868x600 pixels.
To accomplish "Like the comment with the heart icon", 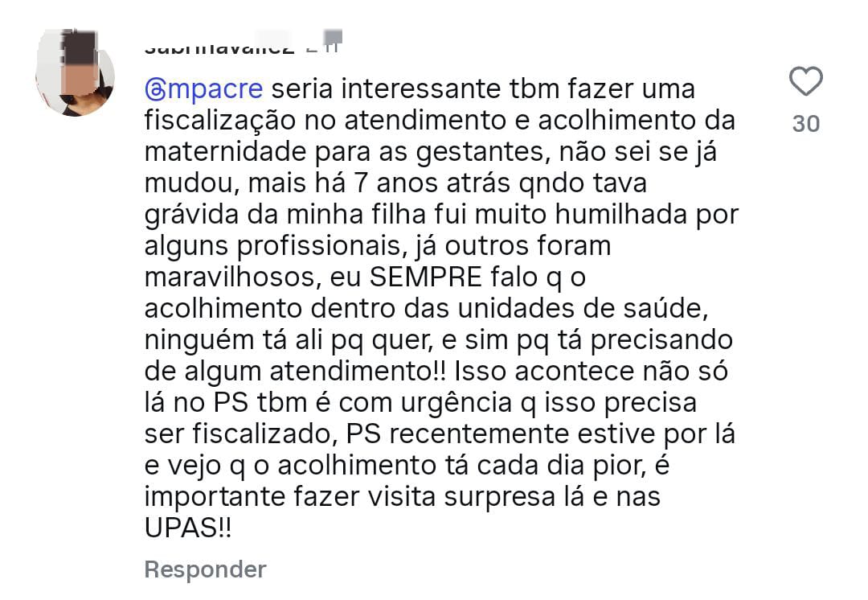I will pos(806,81).
